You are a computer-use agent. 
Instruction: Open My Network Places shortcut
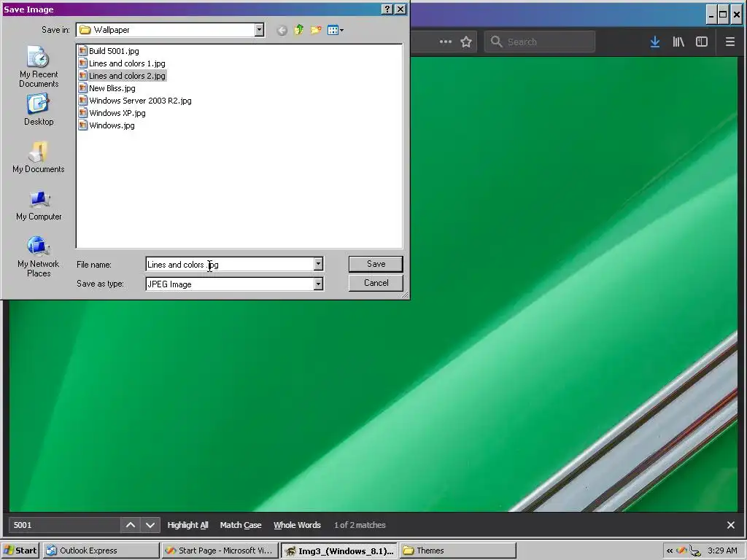39,256
